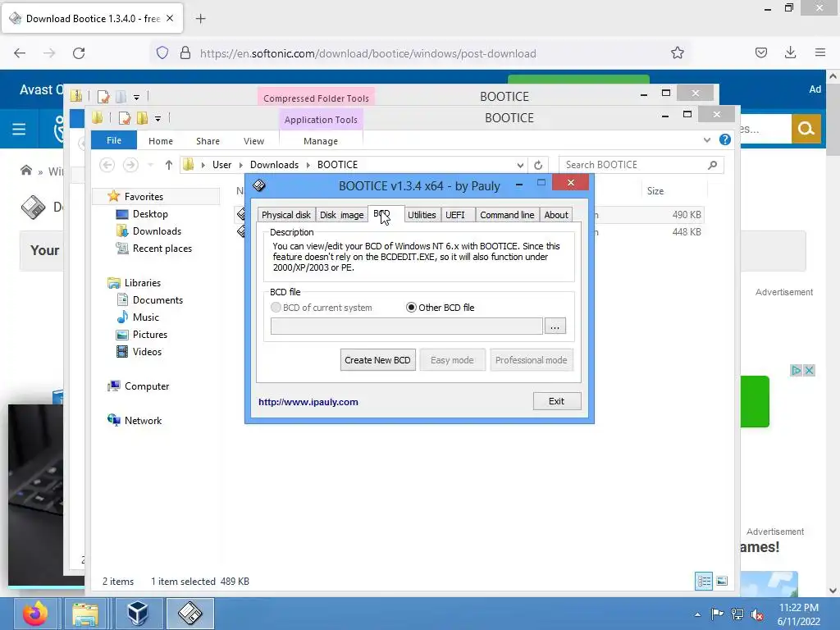Click the Exit button in BOOTICE
The image size is (840, 630).
click(557, 401)
